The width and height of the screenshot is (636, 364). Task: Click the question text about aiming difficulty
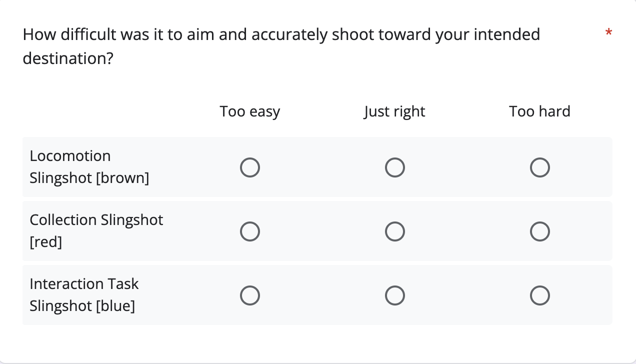point(281,46)
